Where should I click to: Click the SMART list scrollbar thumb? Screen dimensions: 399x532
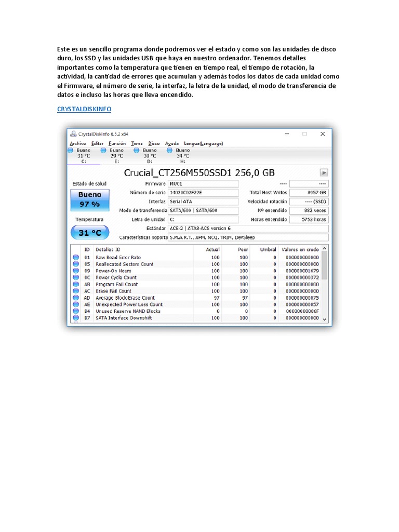click(325, 265)
